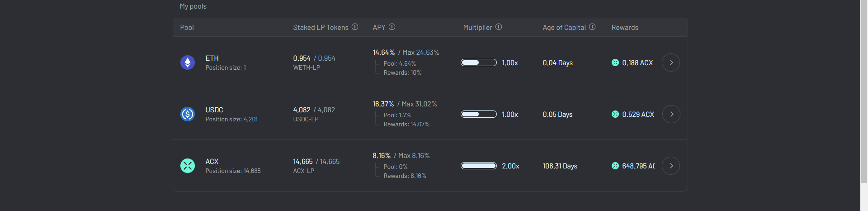
Task: Click the Pool column header
Action: pos(187,28)
